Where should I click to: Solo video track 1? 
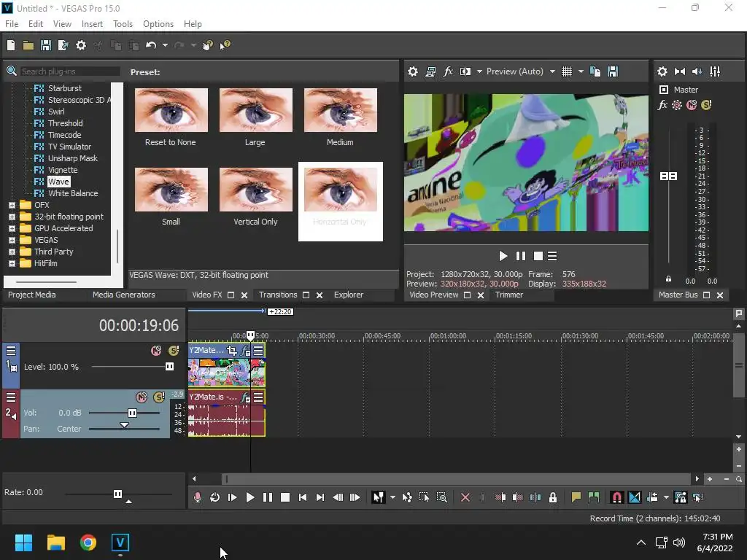coord(174,351)
